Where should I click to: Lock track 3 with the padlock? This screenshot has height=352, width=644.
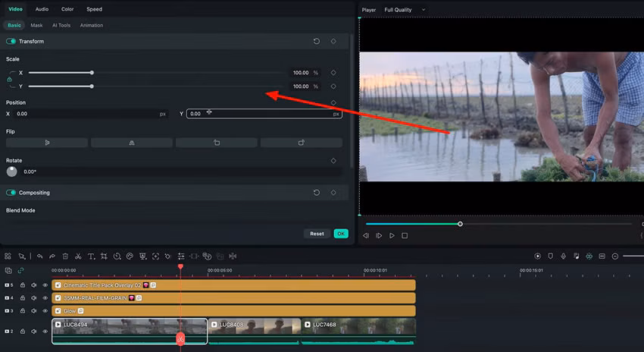pyautogui.click(x=23, y=311)
